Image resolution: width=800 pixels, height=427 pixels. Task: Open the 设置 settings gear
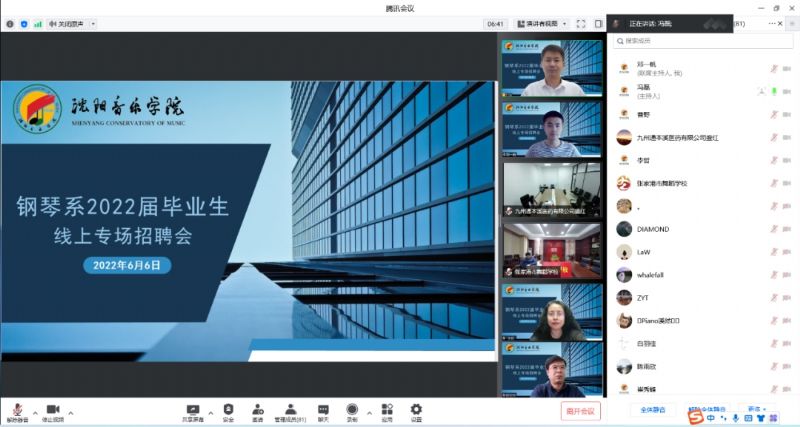point(416,409)
